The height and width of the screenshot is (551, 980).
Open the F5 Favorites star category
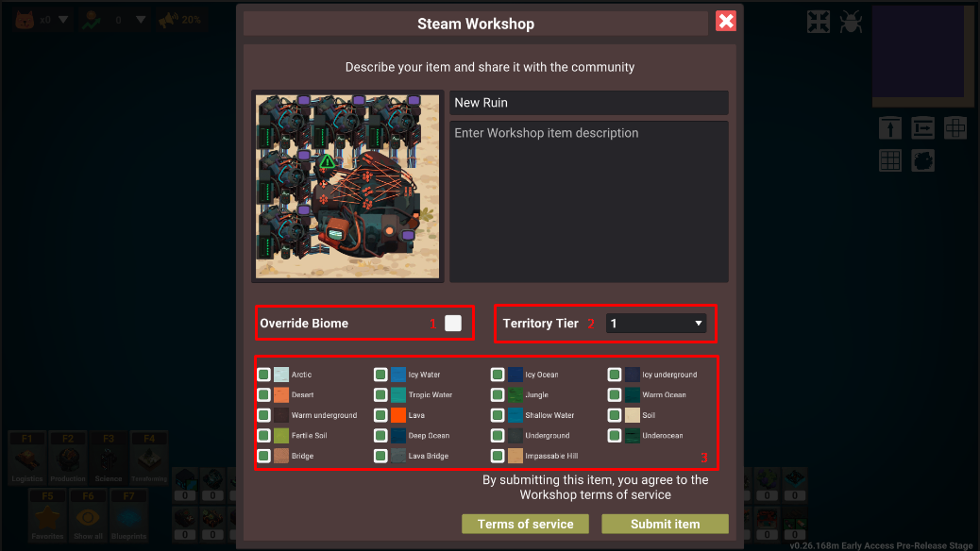click(47, 516)
